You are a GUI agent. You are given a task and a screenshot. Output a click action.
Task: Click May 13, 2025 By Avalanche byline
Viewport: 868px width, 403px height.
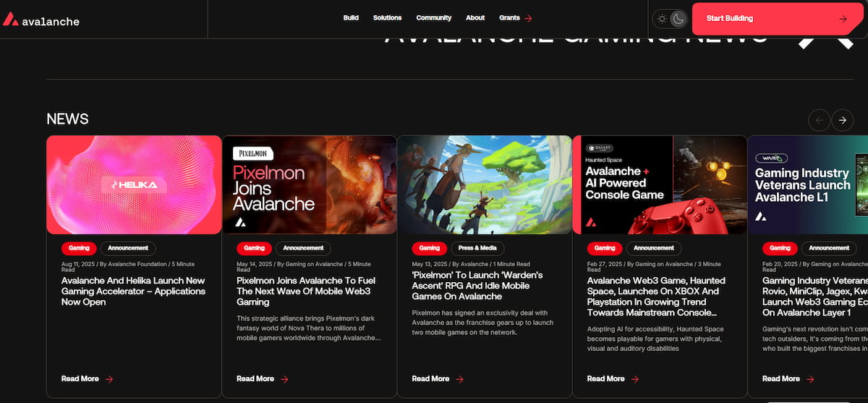pos(471,264)
